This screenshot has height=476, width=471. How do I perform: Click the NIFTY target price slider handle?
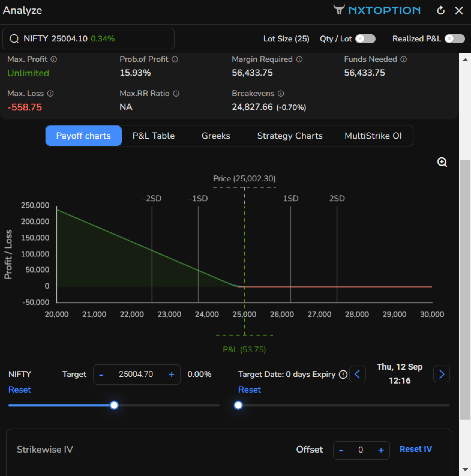114,405
